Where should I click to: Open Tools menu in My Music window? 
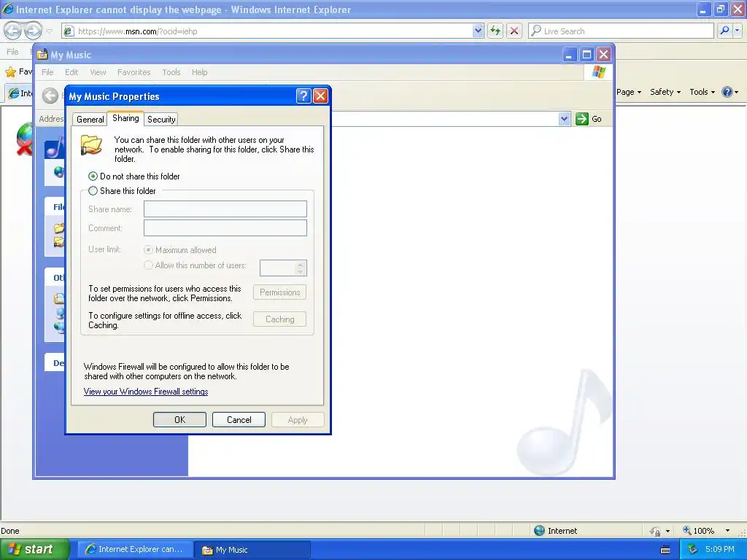[171, 72]
